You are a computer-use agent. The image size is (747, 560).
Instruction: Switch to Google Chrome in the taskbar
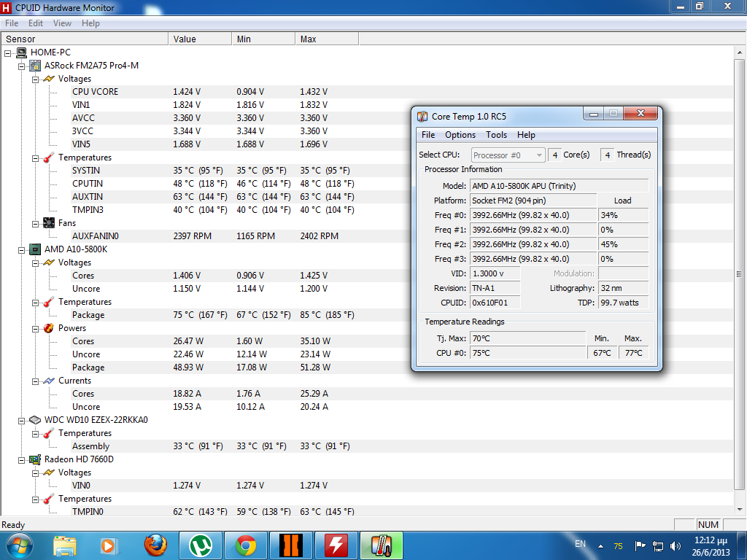click(245, 545)
